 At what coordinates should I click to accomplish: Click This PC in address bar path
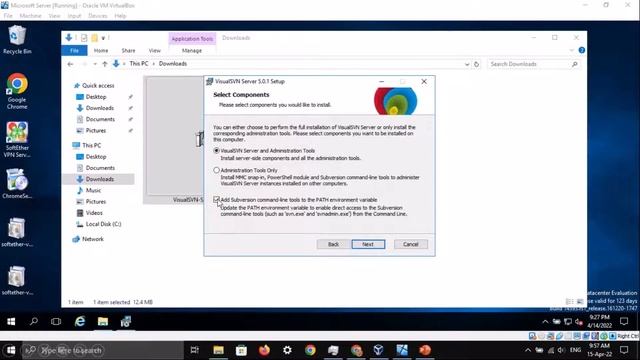pyautogui.click(x=139, y=64)
